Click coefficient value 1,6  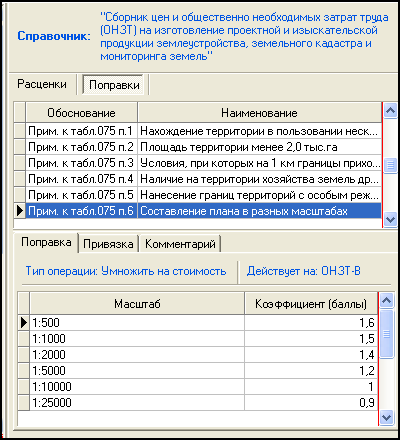[x=311, y=323]
